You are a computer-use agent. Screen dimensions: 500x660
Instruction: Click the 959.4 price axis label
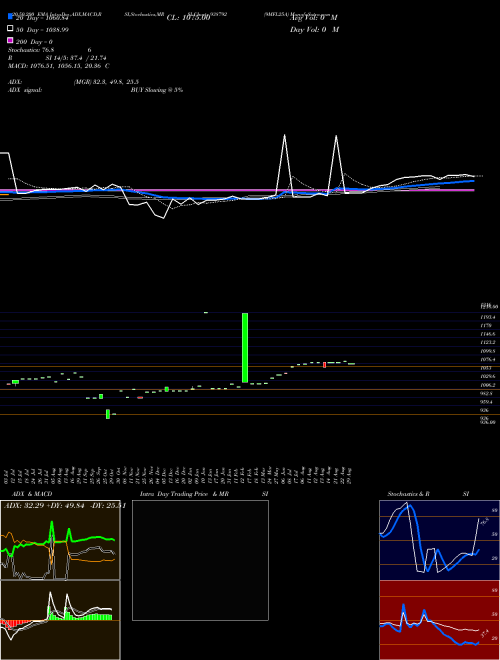coord(487,402)
